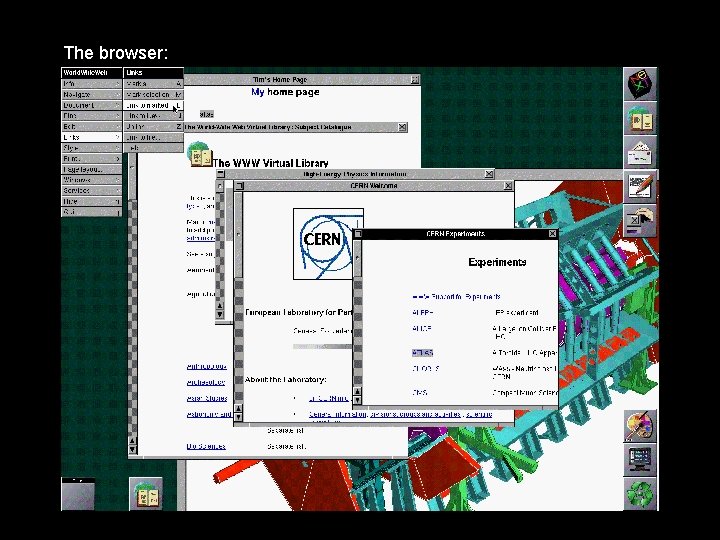Open the Asian Studies link in Virtual Library
720x540 pixels.
[207, 398]
